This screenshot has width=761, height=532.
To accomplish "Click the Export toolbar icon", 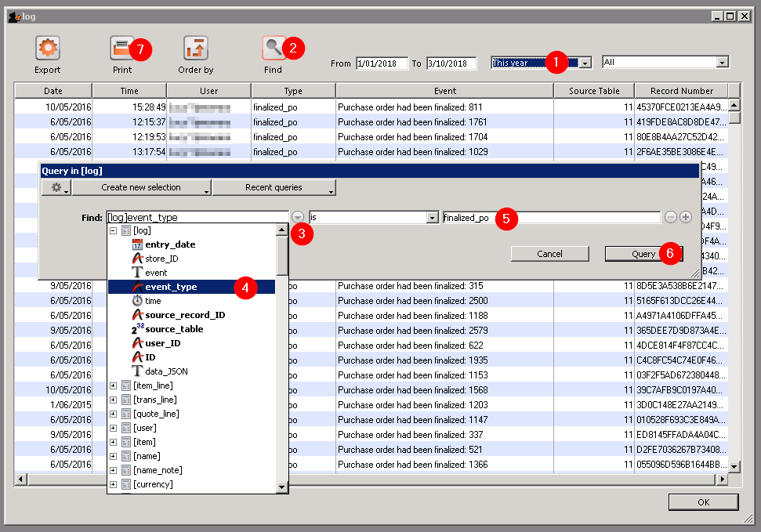I will tap(48, 49).
